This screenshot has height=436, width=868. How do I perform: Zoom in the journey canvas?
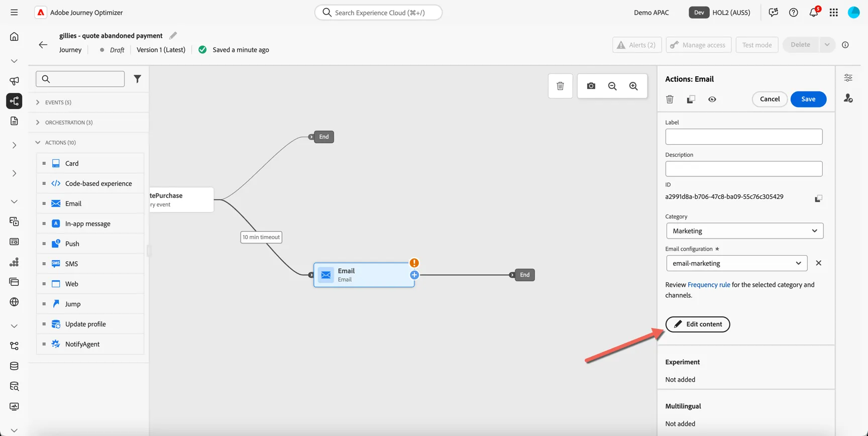click(633, 86)
